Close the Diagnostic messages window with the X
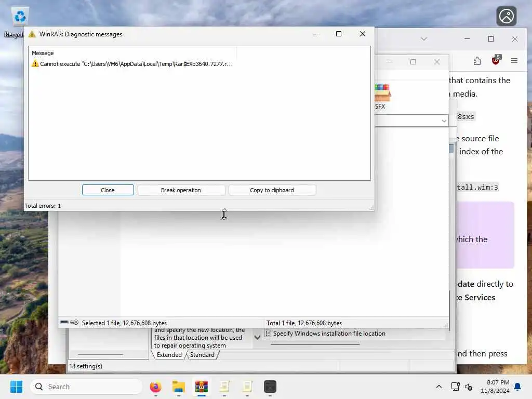Viewport: 532px width, 399px height. [362, 34]
